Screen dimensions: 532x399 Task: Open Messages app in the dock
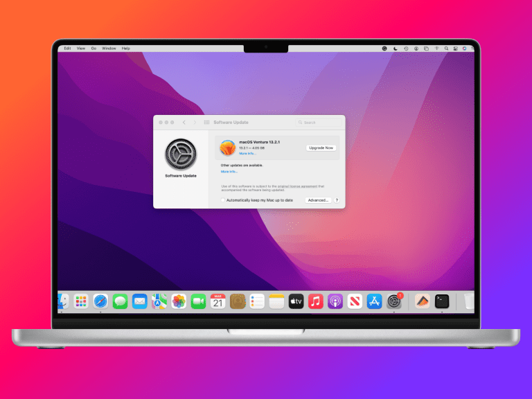coord(120,301)
